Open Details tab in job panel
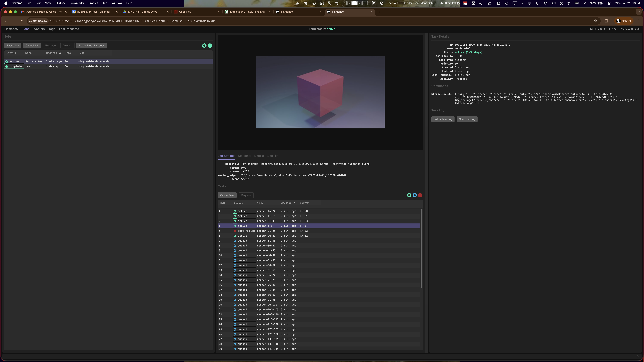The width and height of the screenshot is (644, 362). [x=259, y=156]
